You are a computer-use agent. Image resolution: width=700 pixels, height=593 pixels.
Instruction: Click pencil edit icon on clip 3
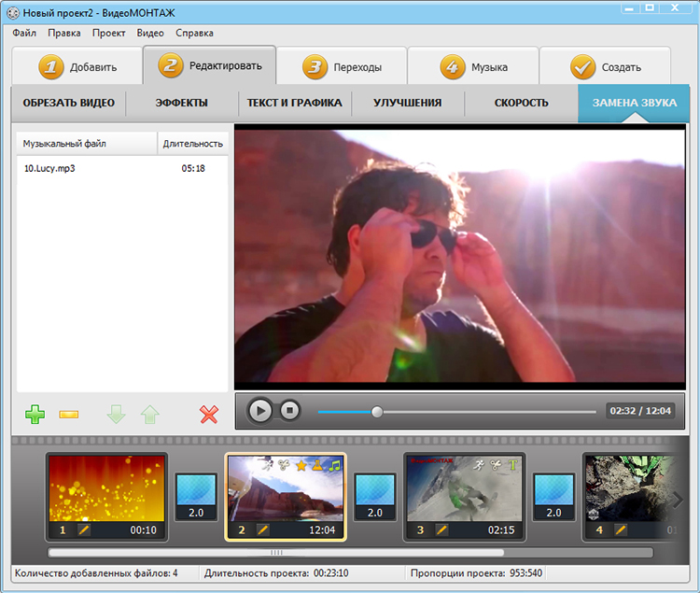click(441, 530)
